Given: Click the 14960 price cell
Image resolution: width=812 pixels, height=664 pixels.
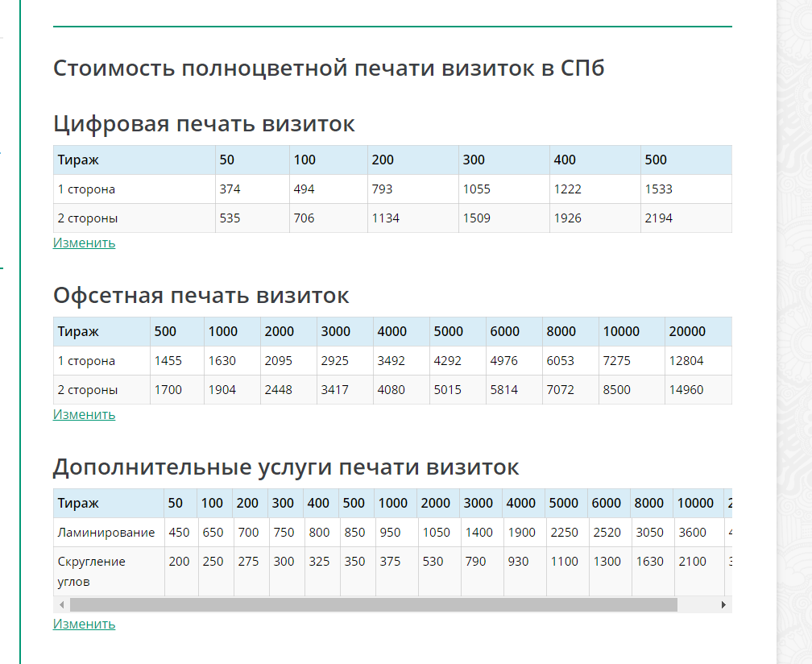Looking at the screenshot, I should pos(686,390).
